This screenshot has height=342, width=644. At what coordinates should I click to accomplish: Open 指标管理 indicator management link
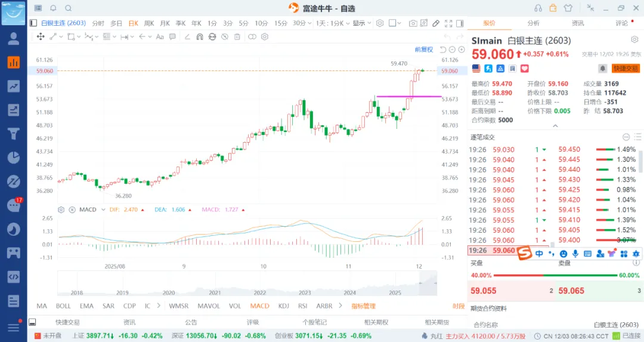click(363, 306)
